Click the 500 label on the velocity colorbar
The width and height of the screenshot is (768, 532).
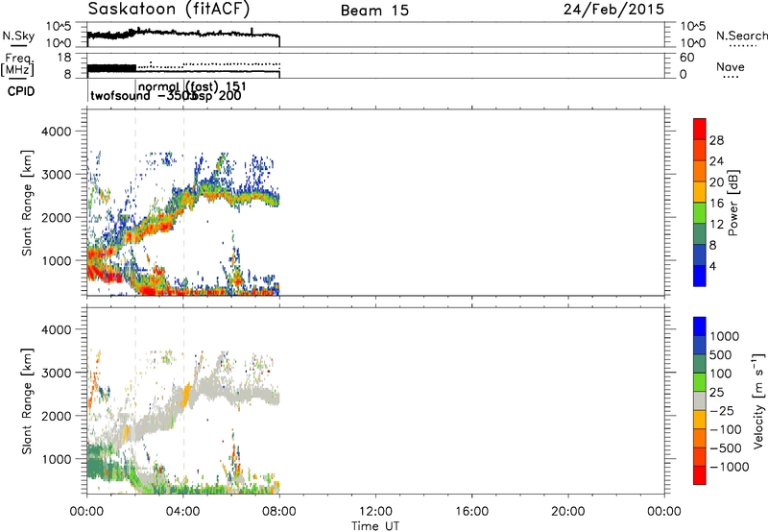point(720,354)
